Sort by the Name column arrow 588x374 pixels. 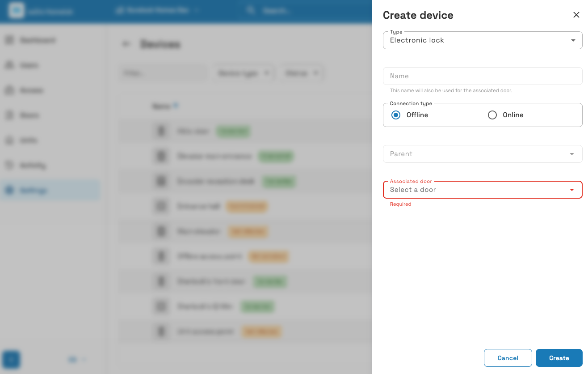tap(176, 106)
